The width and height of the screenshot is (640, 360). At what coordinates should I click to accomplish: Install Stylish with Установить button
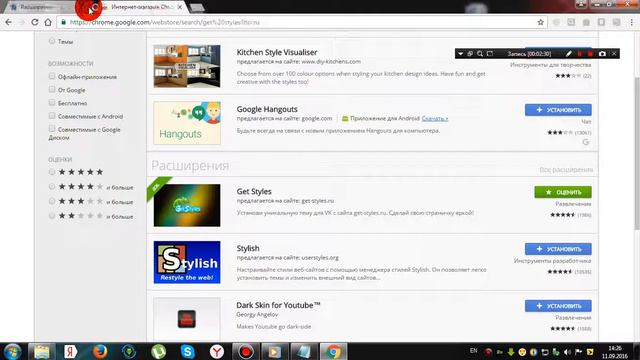point(558,249)
